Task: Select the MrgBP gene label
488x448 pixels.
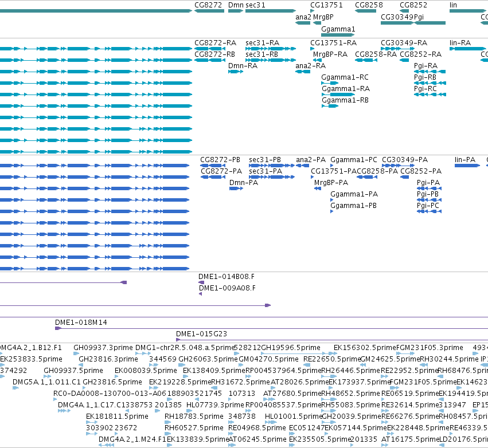Action: coord(323,17)
